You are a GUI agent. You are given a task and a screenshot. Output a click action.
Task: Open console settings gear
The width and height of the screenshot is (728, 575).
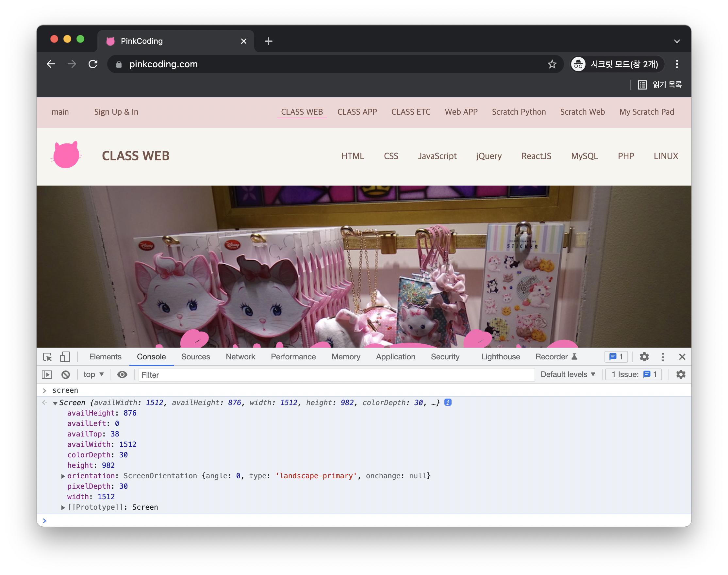click(x=681, y=374)
